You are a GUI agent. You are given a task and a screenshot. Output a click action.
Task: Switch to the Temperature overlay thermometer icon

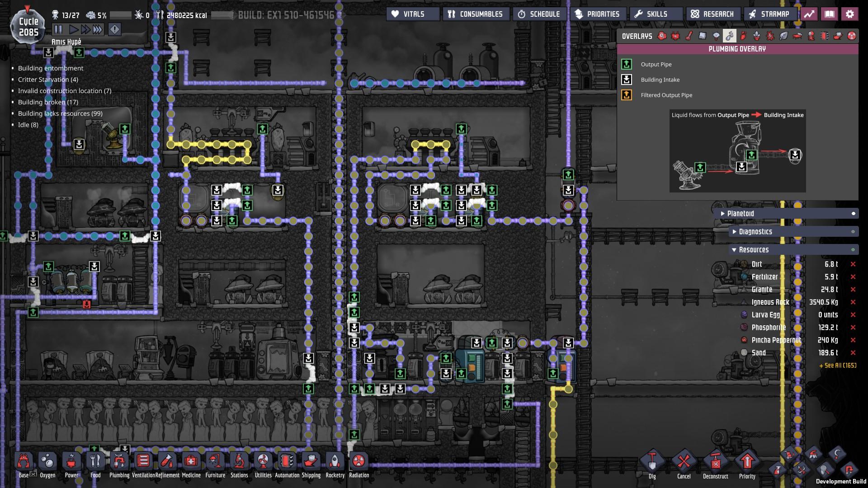(689, 36)
